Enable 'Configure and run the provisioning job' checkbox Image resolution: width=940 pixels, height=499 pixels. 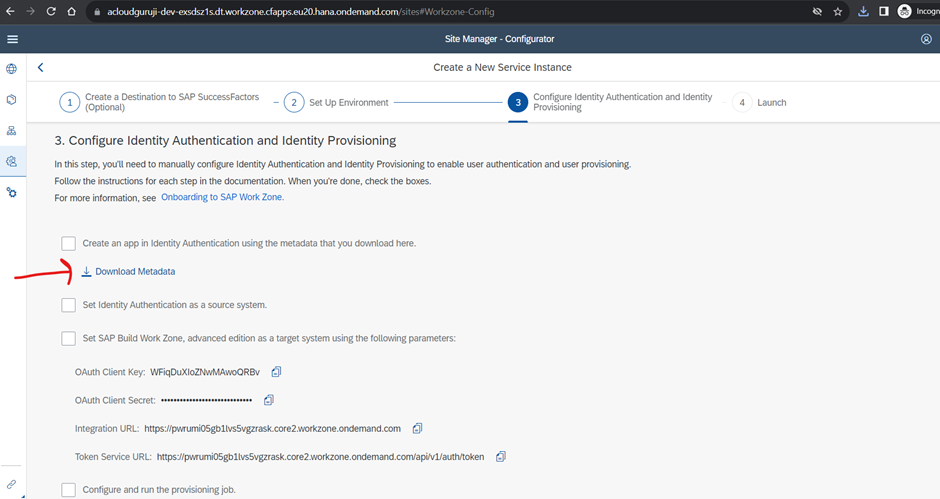click(x=68, y=489)
